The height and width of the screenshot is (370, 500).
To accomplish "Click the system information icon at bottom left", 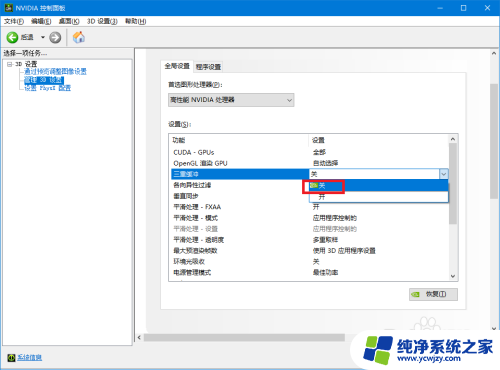I will click(x=11, y=358).
